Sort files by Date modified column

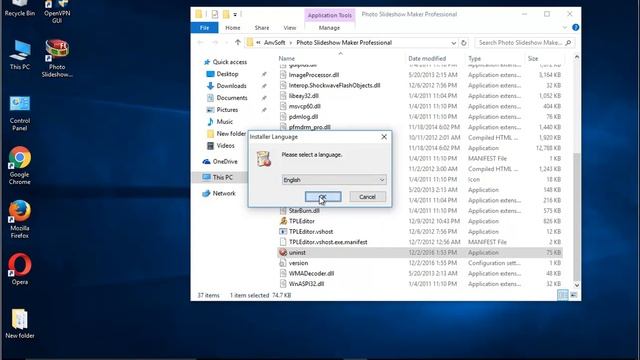[427, 58]
